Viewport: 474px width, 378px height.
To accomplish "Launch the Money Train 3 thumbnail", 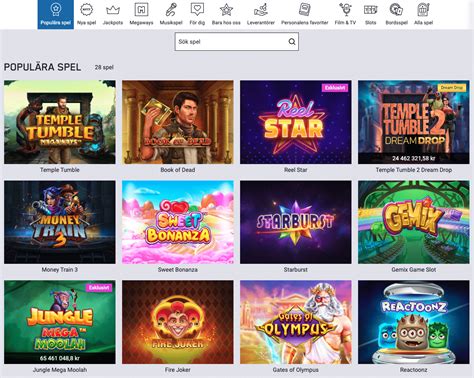I will (x=60, y=222).
